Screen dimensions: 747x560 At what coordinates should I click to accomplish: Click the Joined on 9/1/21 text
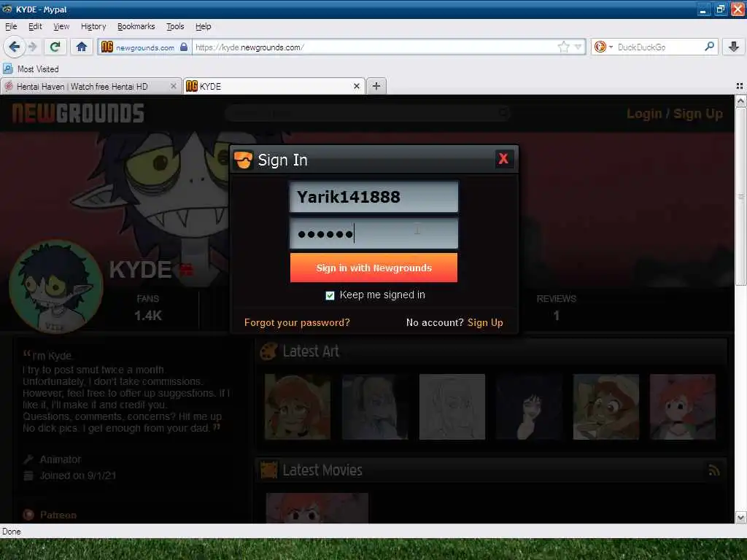tap(77, 475)
